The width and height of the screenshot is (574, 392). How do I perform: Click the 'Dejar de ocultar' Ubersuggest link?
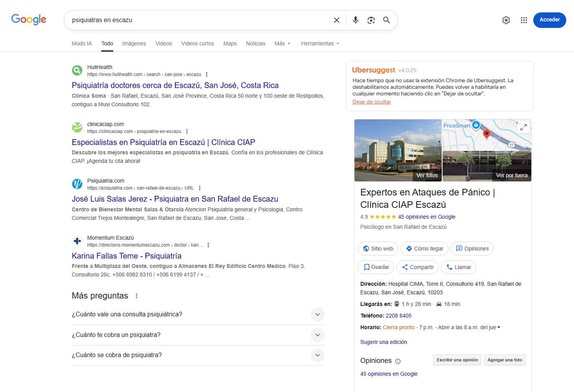tap(372, 102)
